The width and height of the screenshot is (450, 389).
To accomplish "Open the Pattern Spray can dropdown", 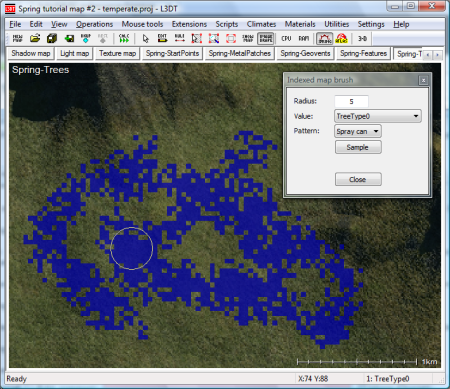I will click(358, 131).
